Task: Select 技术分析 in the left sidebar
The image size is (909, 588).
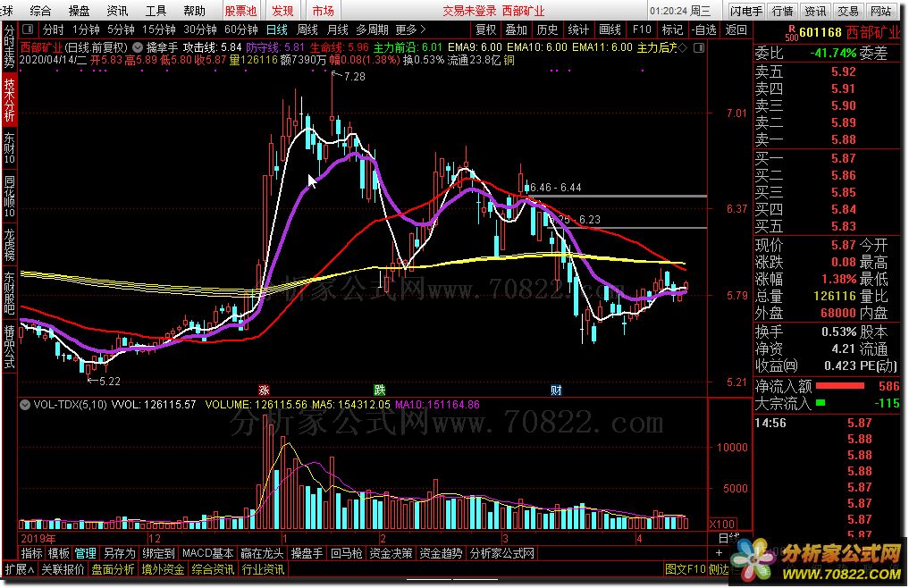Action: [9, 100]
